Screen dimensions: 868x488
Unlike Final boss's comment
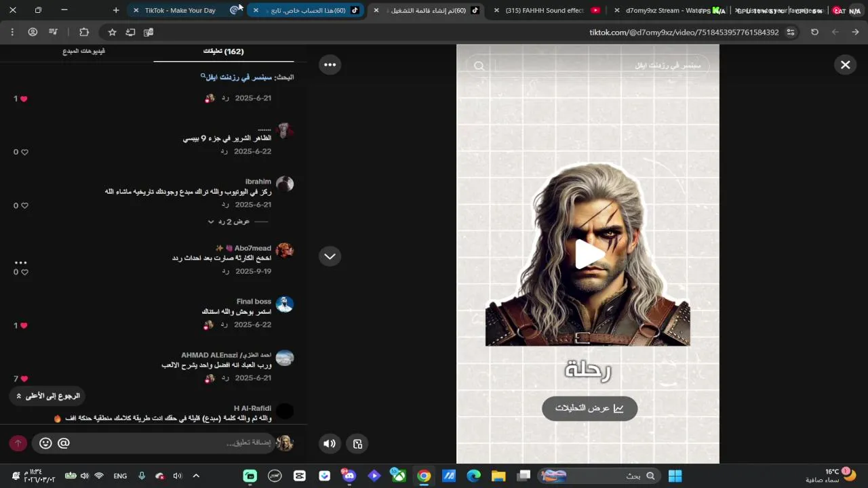24,326
